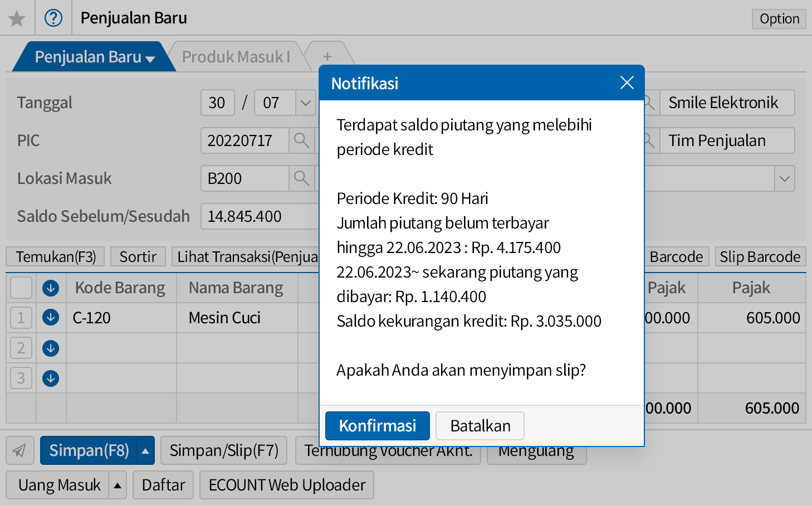The image size is (812, 505).
Task: Click the favorite star icon
Action: point(17,18)
